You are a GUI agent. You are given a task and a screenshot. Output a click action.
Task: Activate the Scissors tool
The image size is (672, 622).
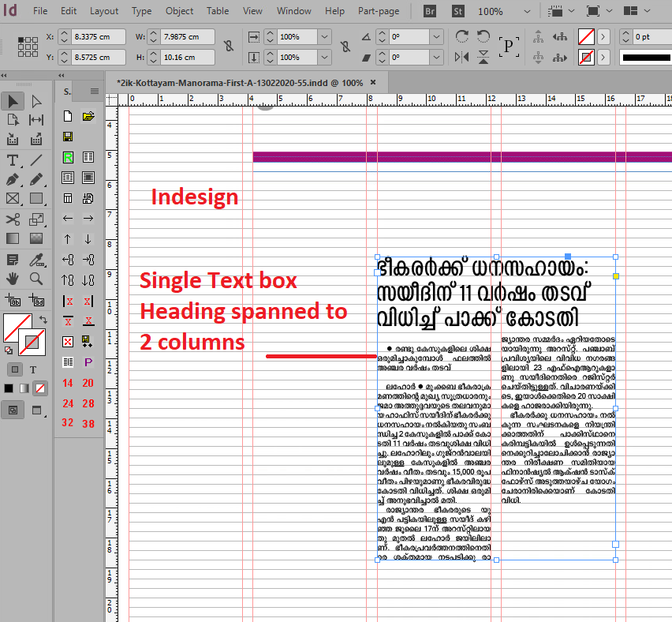pos(13,219)
